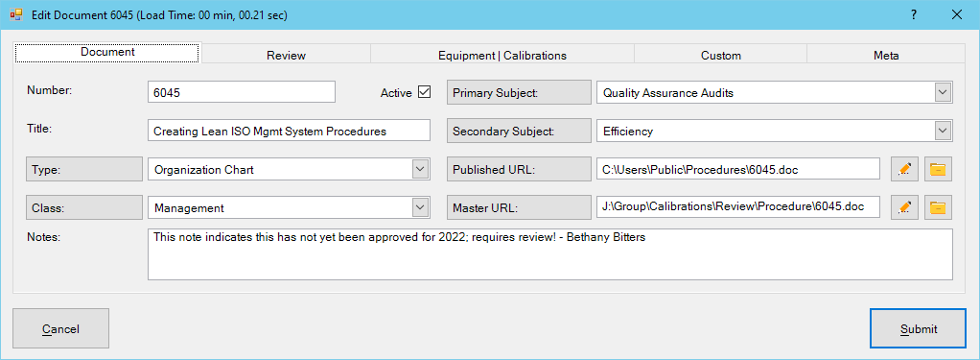Click the Submit button
The image size is (980, 360).
pyautogui.click(x=918, y=328)
